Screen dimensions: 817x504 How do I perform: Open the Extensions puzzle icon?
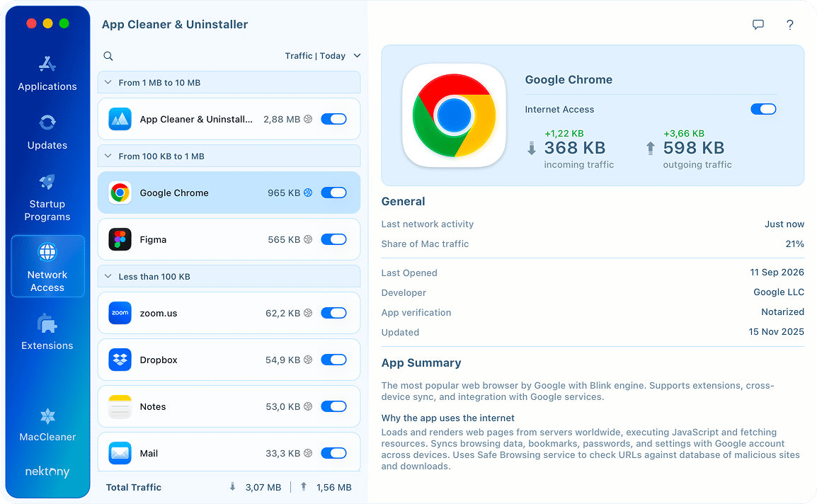coord(47,323)
